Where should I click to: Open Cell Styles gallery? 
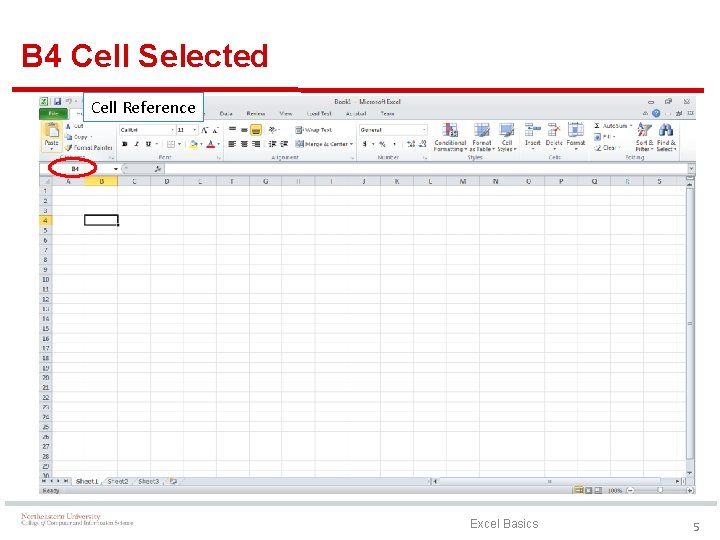pyautogui.click(x=506, y=137)
